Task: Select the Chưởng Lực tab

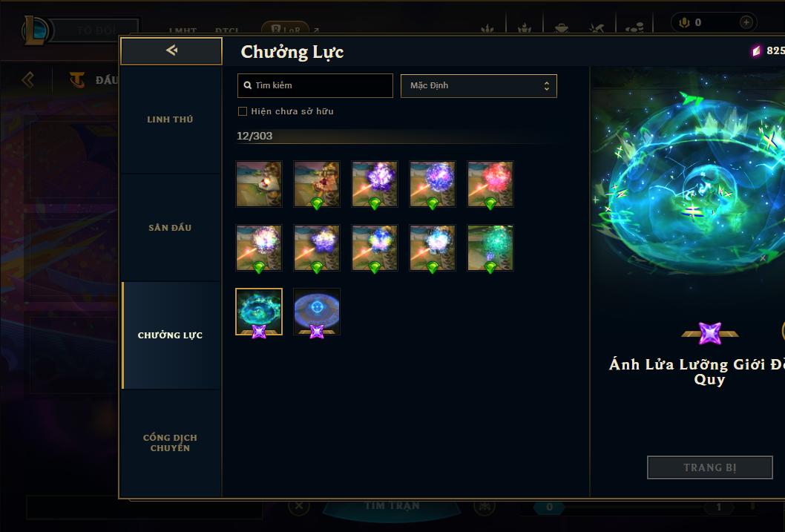Action: point(171,335)
